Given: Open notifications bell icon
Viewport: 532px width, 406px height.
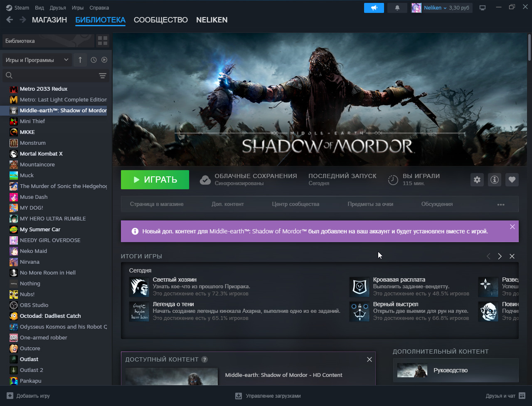Looking at the screenshot, I should [x=397, y=8].
